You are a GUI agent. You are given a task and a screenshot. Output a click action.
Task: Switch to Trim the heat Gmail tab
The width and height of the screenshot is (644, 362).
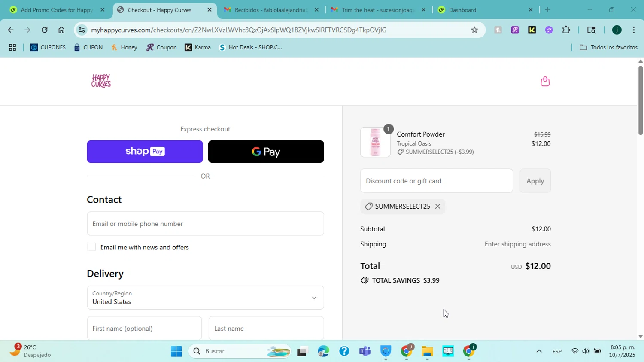point(378,10)
